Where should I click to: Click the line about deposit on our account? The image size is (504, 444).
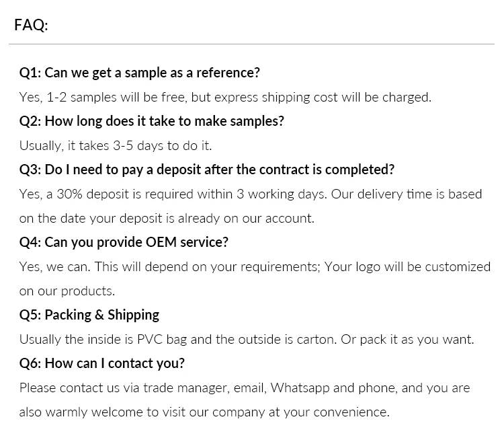167,218
